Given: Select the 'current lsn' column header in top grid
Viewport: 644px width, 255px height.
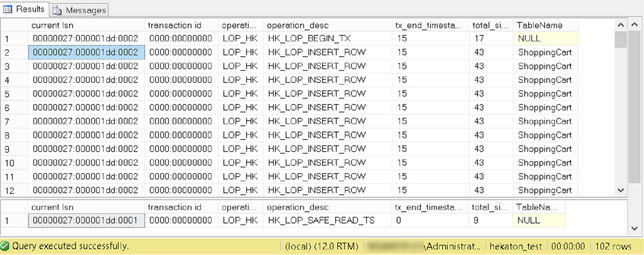Looking at the screenshot, I should [86, 25].
